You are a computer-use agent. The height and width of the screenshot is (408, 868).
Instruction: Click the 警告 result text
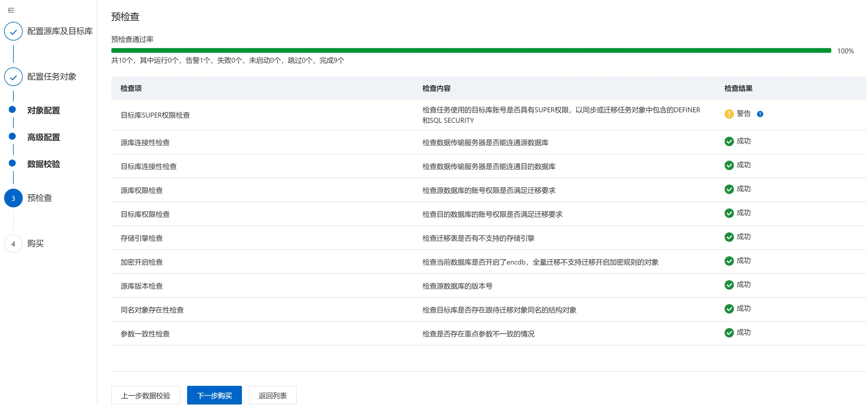(743, 114)
